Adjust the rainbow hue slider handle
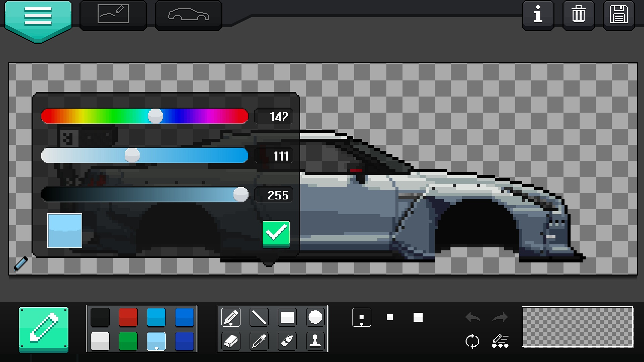This screenshot has height=362, width=644. coord(155,116)
